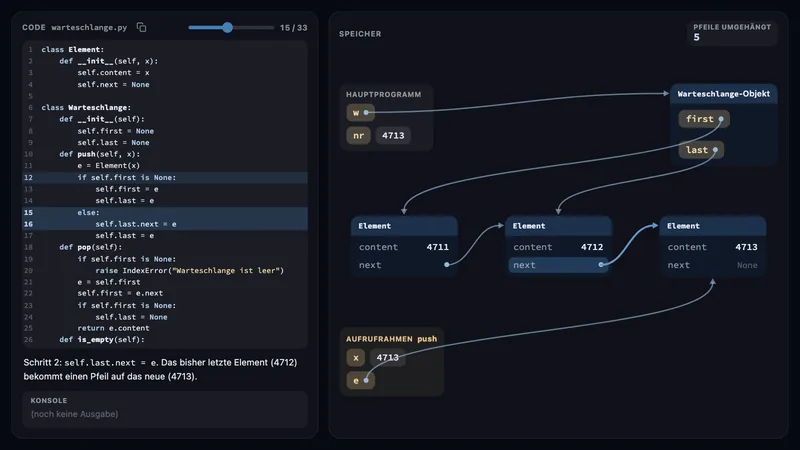The image size is (800, 450).
Task: Click line 17 self.last = e
Action: (165, 236)
